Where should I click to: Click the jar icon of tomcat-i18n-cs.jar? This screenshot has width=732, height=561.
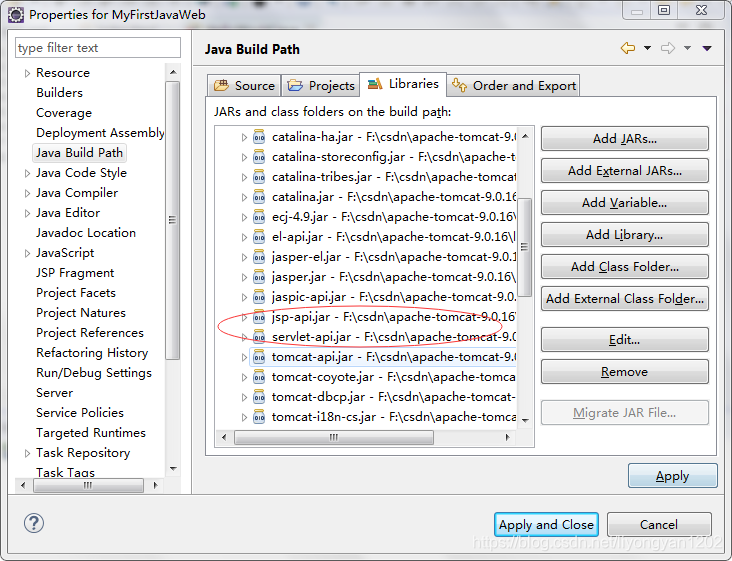point(259,417)
